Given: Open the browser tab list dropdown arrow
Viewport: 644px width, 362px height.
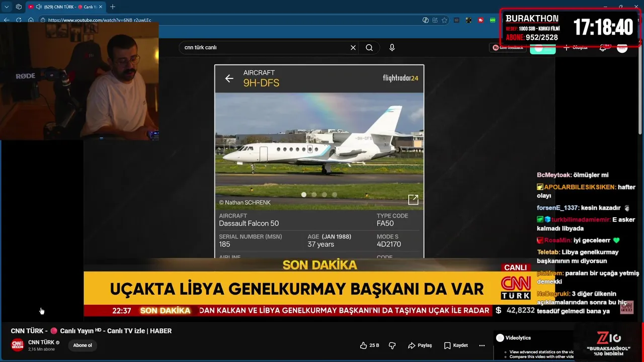Looking at the screenshot, I should point(7,7).
